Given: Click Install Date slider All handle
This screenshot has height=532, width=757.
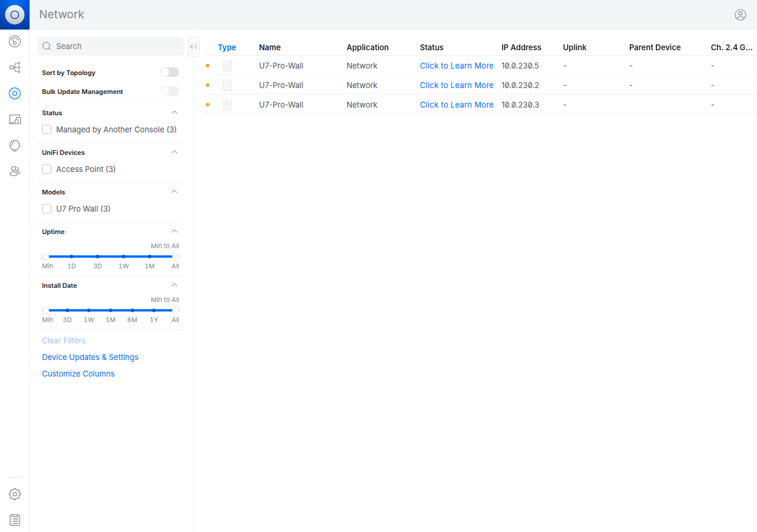Looking at the screenshot, I should pos(176,310).
